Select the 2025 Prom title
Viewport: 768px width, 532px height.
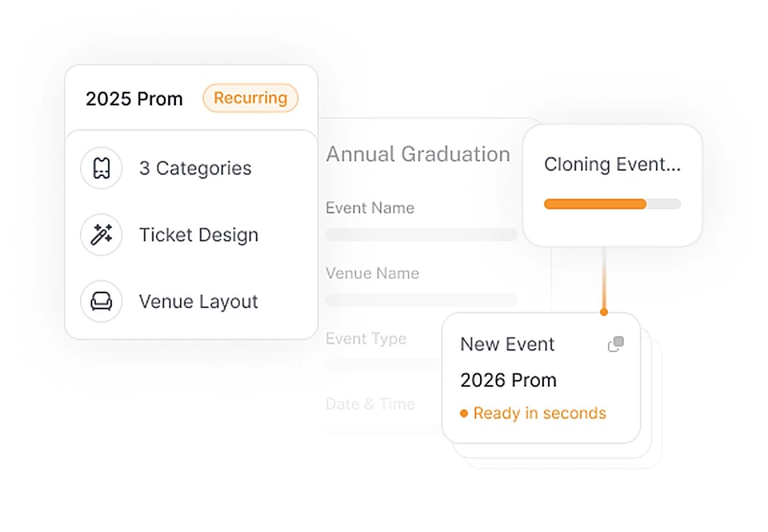(134, 99)
